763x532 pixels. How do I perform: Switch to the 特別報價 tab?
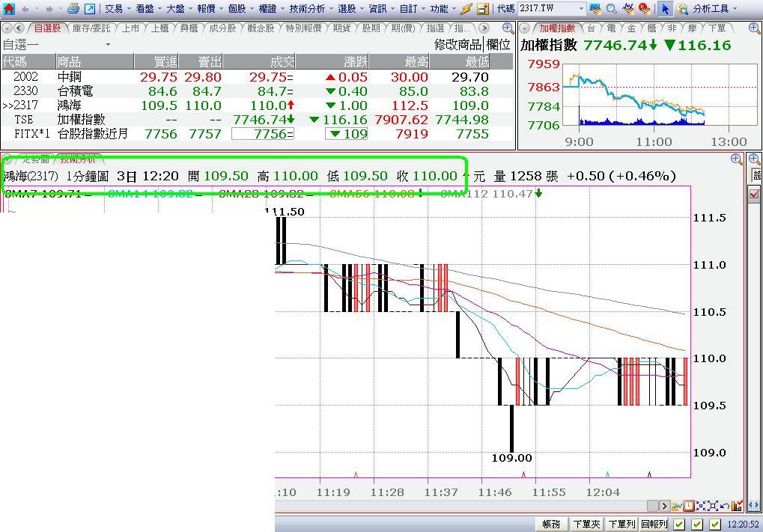click(x=304, y=28)
